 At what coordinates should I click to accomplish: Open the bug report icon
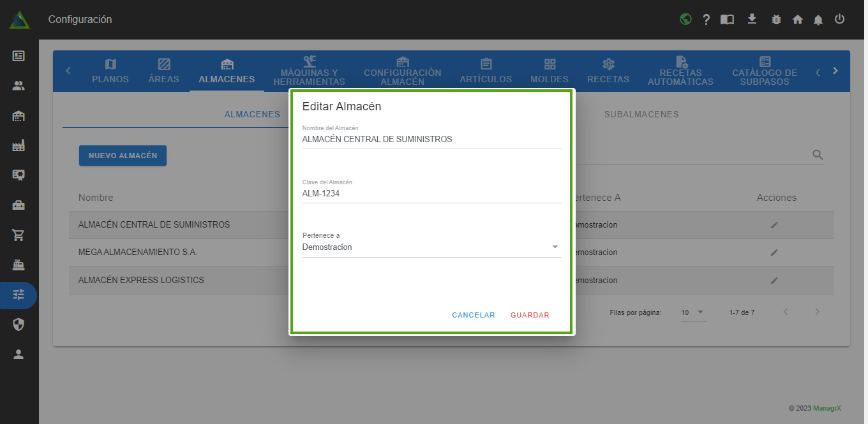776,20
